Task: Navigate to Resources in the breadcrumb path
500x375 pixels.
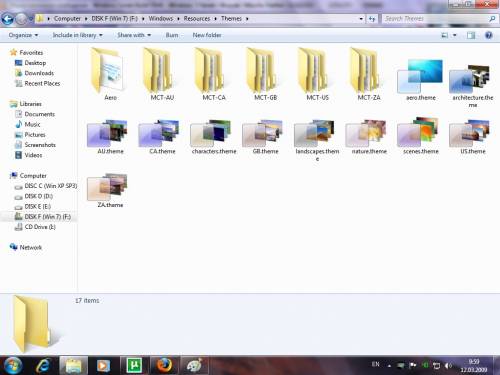Action: pyautogui.click(x=197, y=19)
